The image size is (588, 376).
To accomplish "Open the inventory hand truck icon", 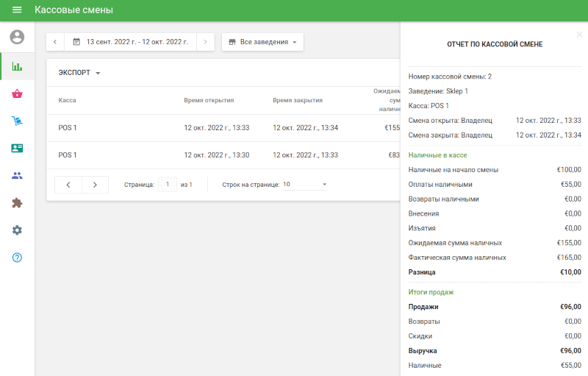I will (17, 121).
